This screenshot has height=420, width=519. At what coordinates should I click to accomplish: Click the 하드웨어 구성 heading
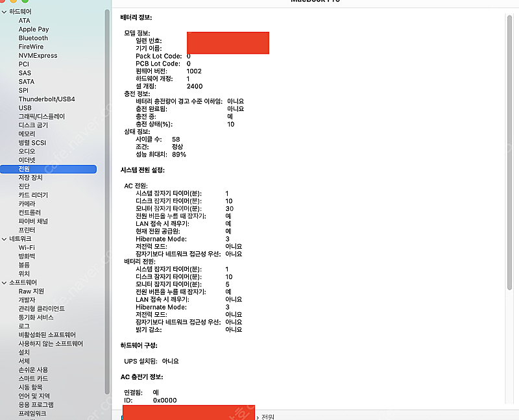click(x=139, y=345)
